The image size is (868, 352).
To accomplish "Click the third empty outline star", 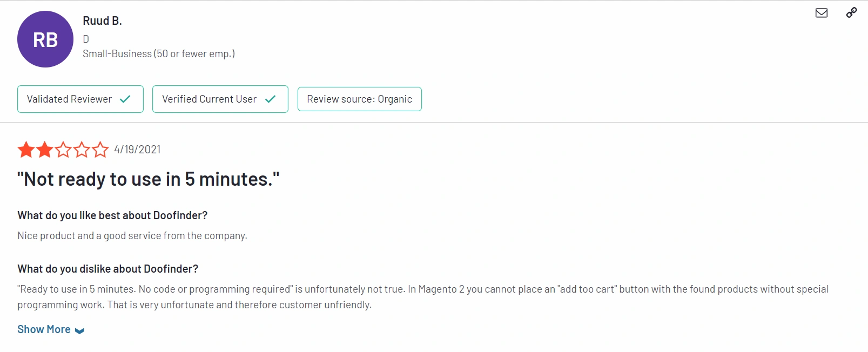I will (63, 150).
